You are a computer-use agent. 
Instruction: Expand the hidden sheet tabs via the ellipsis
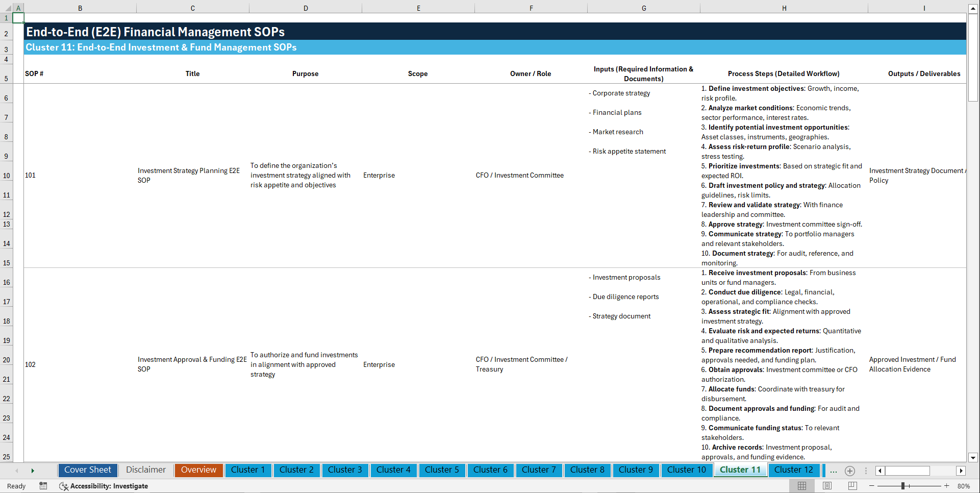834,471
